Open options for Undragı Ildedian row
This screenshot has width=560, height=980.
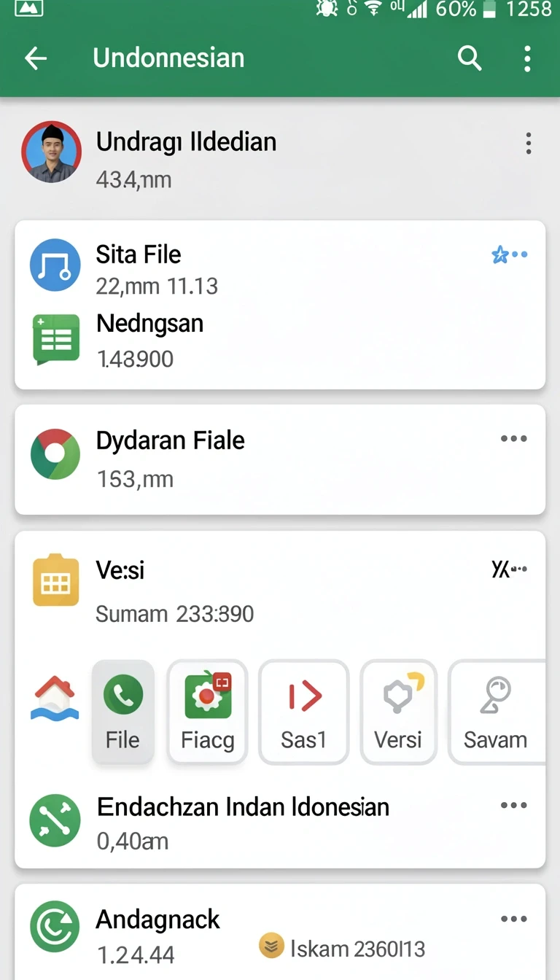[529, 143]
